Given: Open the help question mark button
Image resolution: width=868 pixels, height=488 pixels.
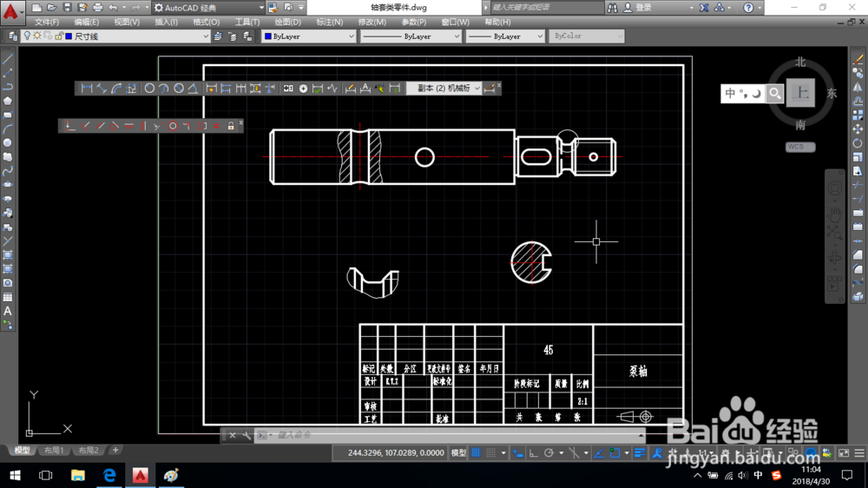Looking at the screenshot, I should tap(748, 8).
